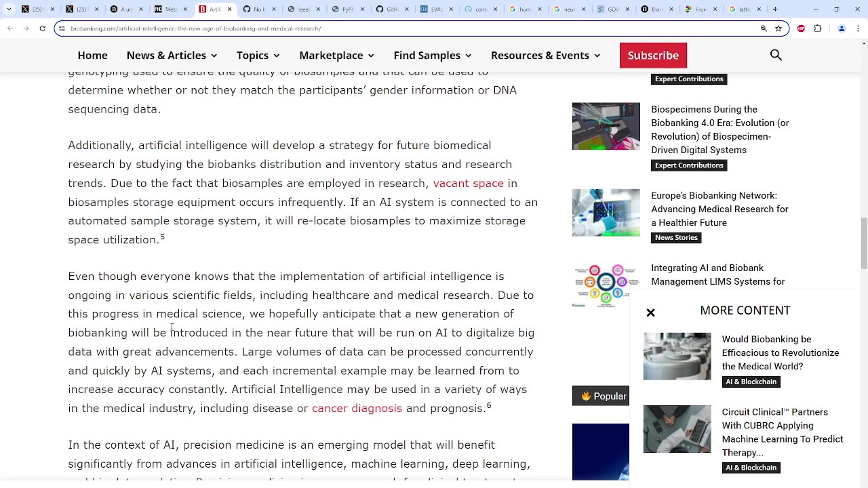Image resolution: width=868 pixels, height=488 pixels.
Task: Open 'Integrating AI and Biobank Management LIMS' article
Action: [x=718, y=274]
